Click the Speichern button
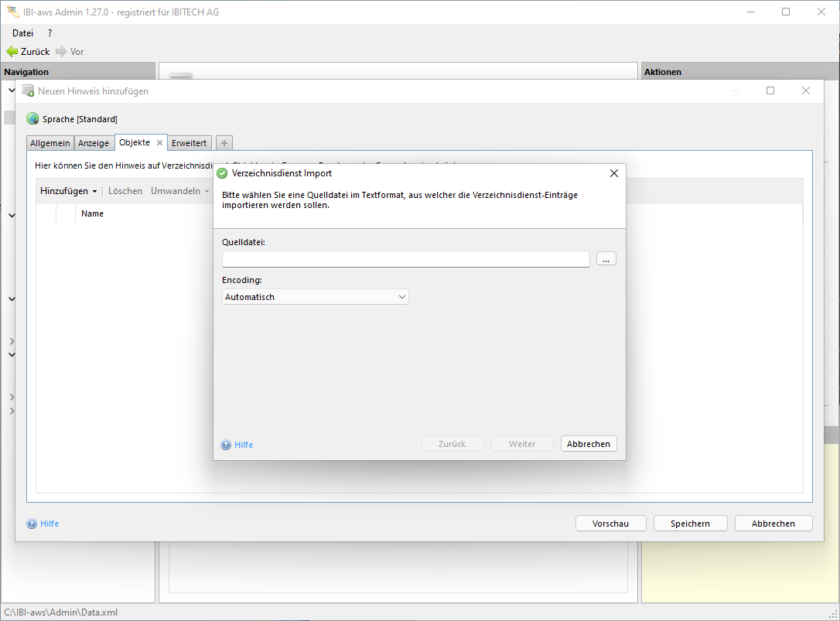The image size is (840, 621). (690, 524)
